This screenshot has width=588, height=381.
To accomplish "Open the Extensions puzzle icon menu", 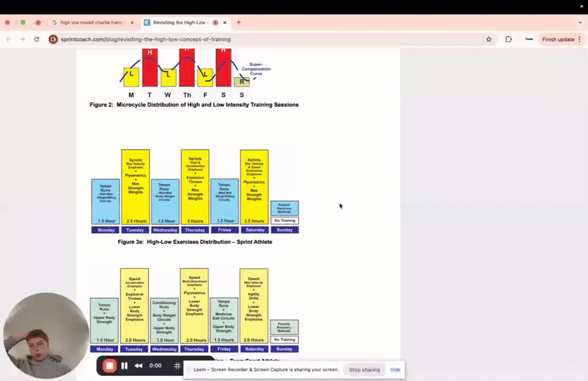I will [x=509, y=40].
